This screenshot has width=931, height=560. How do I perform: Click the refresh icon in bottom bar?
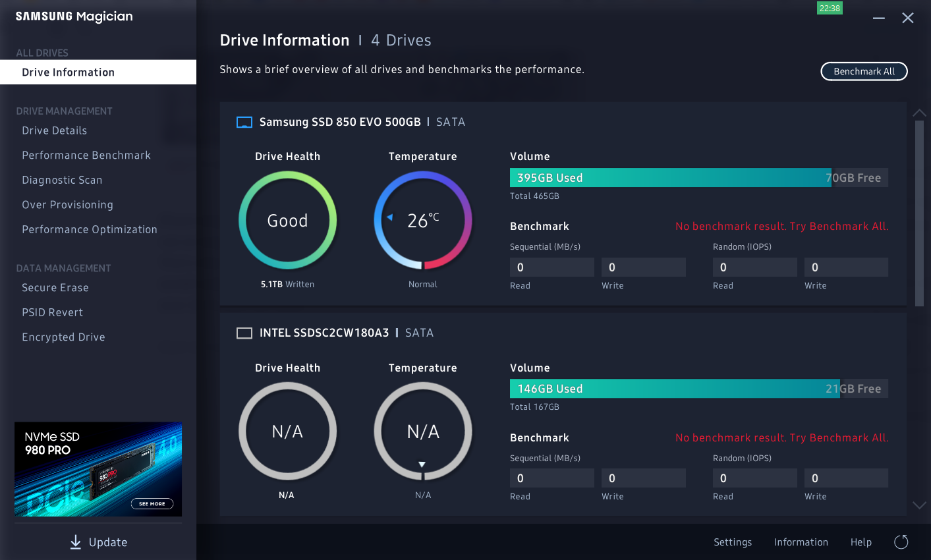click(x=901, y=542)
